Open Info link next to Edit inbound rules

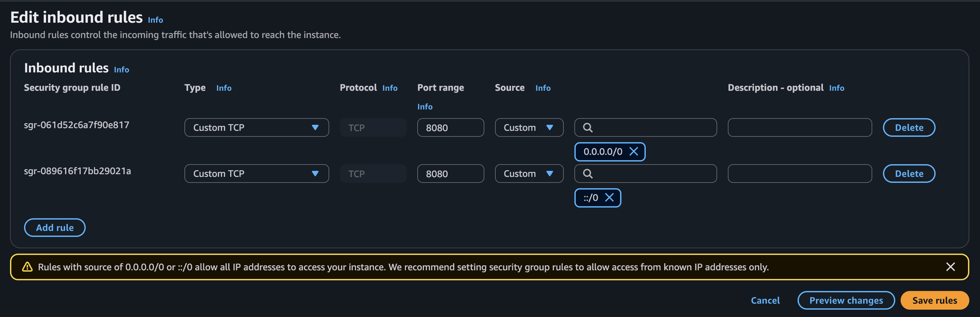pos(155,20)
